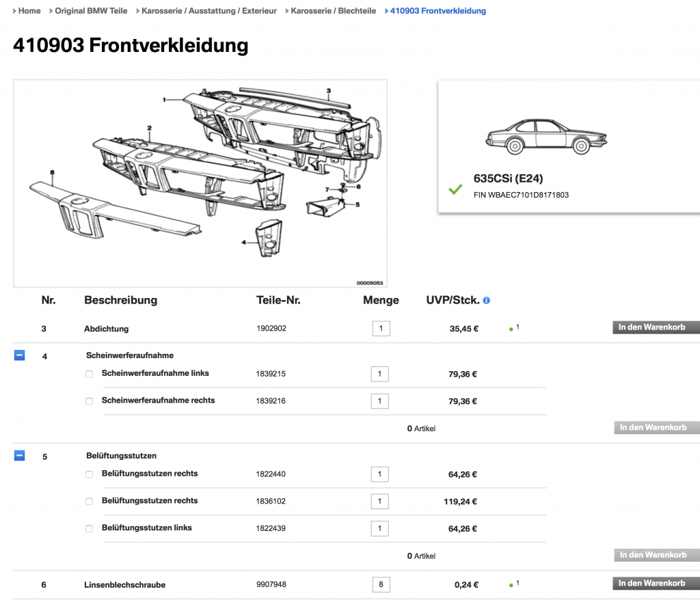Click green availability dot for Linsenblechschraube
Screen dimensions: 700x613
[511, 585]
